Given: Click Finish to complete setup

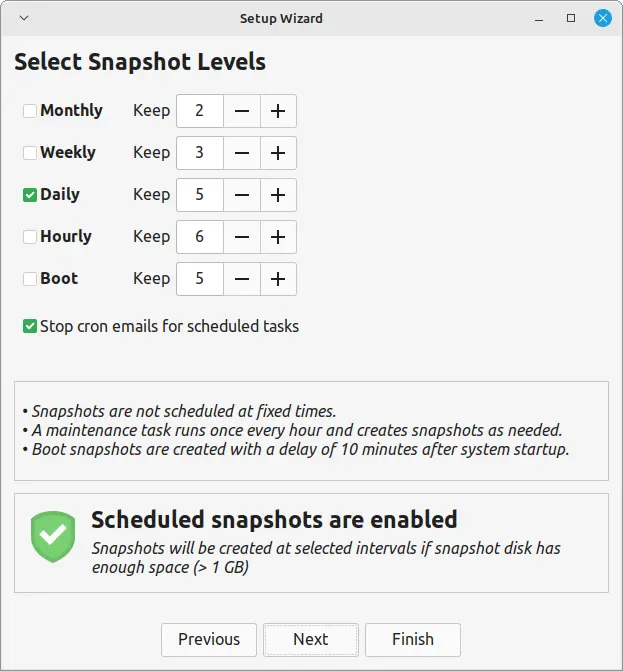Looking at the screenshot, I should click(412, 640).
